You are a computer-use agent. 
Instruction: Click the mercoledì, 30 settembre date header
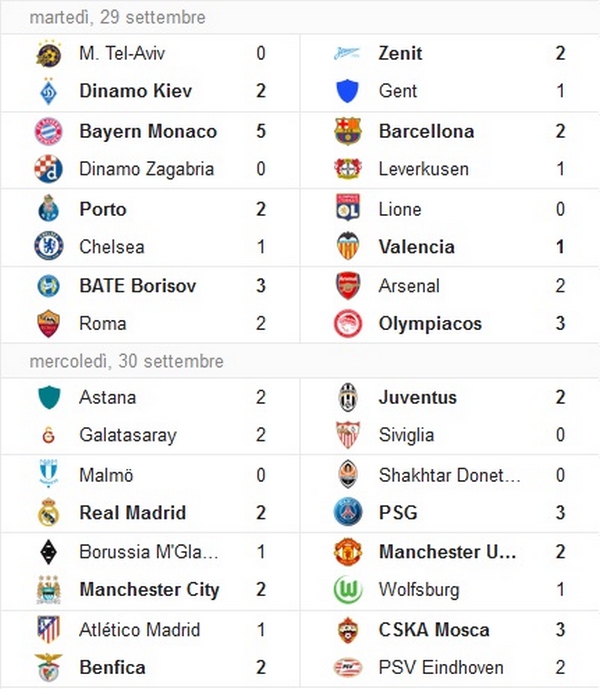127,361
